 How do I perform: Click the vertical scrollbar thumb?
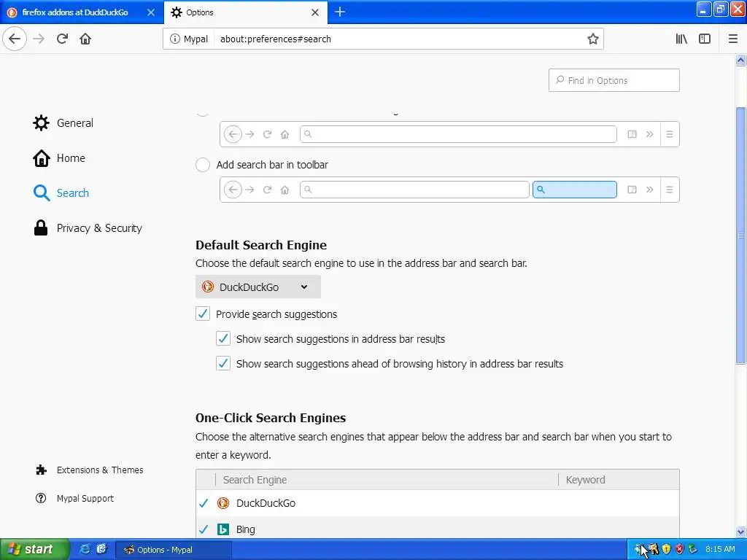[x=740, y=236]
